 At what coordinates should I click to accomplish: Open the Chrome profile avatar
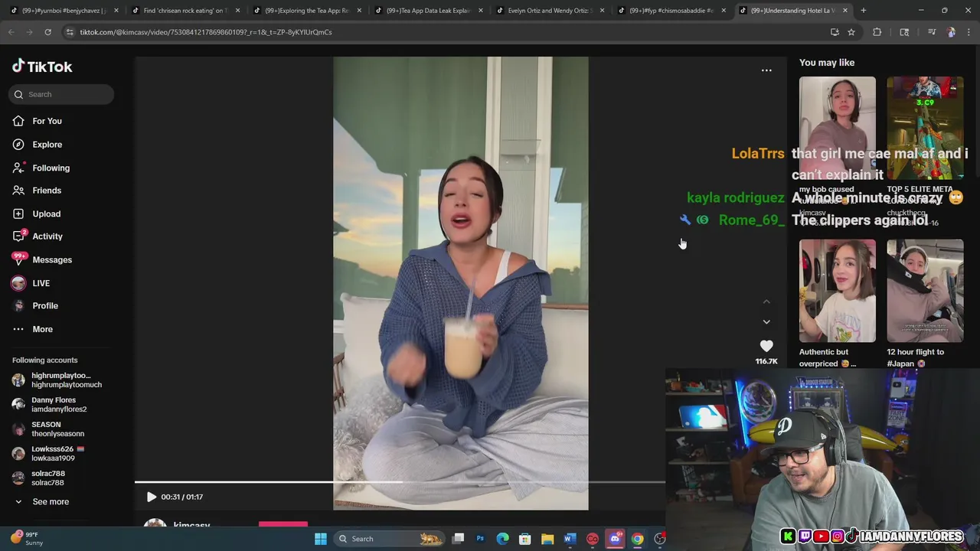tap(951, 32)
